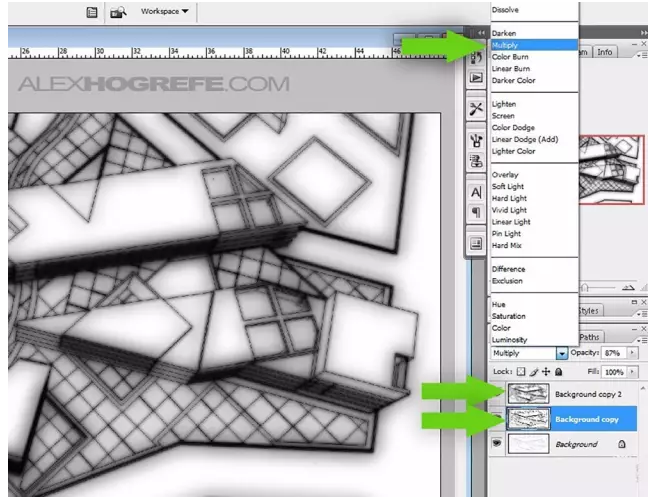This screenshot has width=655, height=501.
Task: Collapse the right panels double arrows
Action: coord(644,33)
